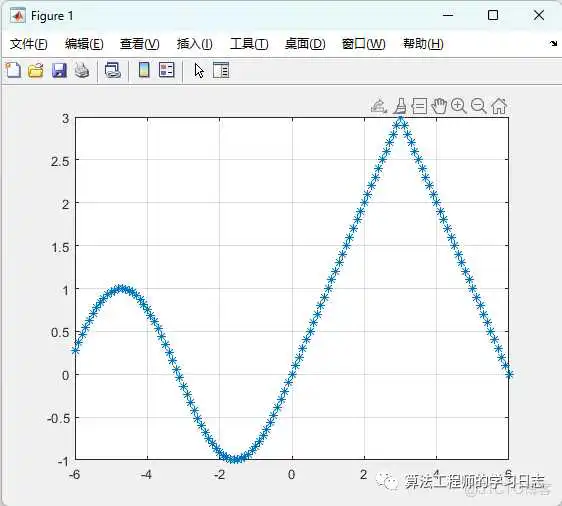Viewport: 562px width, 506px height.
Task: Select the Edit Plot arrow tool
Action: click(199, 70)
